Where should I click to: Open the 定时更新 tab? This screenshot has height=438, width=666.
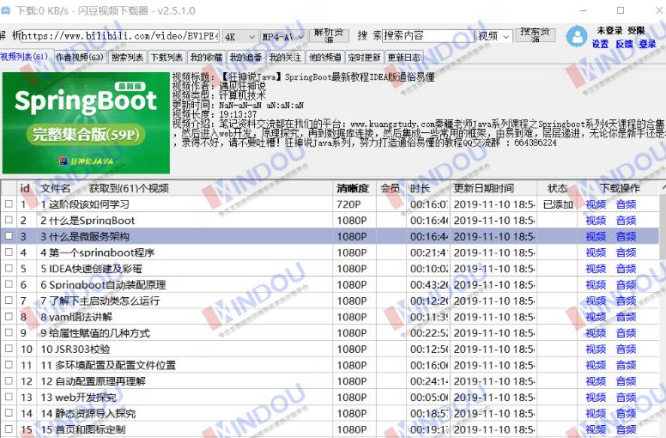tap(364, 57)
